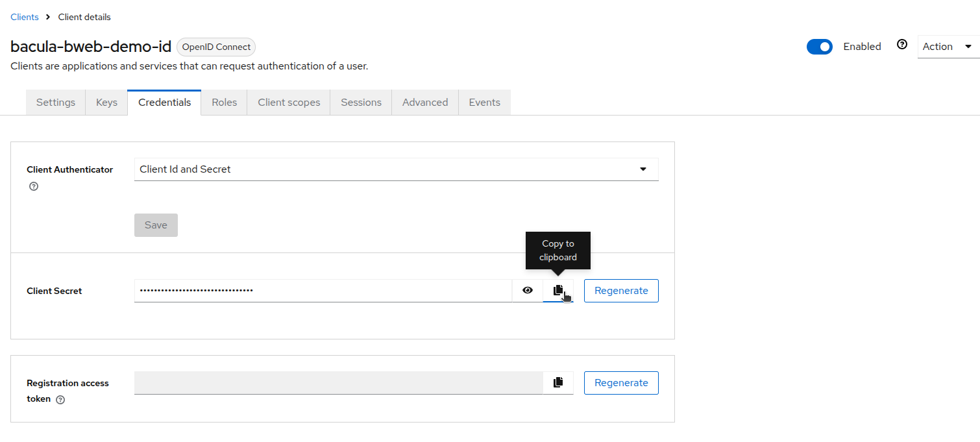The width and height of the screenshot is (980, 442).
Task: Go to the Roles tab
Action: click(224, 103)
